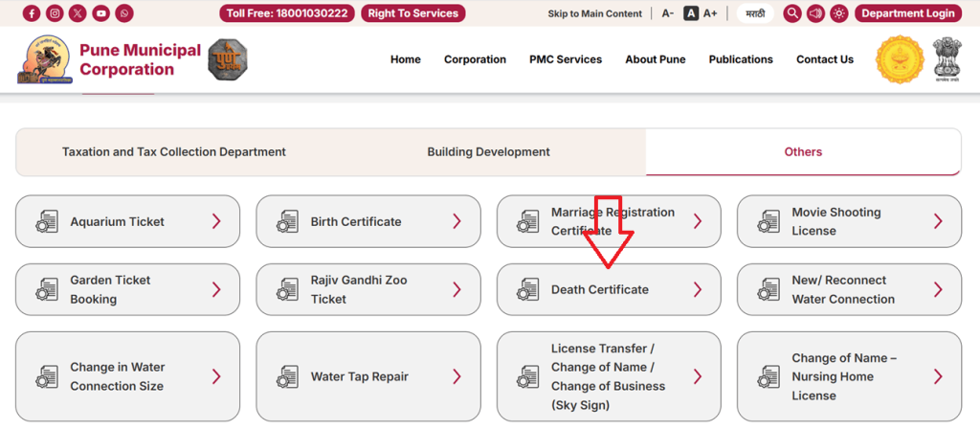Open the Contact Us menu item
Image resolution: width=980 pixels, height=430 pixels.
[825, 59]
